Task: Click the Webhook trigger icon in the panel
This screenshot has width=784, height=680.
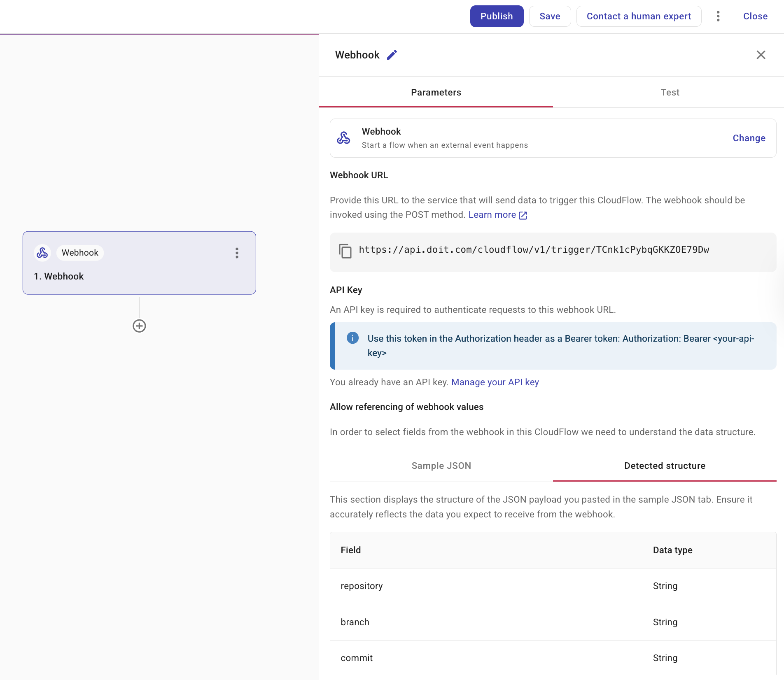Action: pyautogui.click(x=344, y=137)
